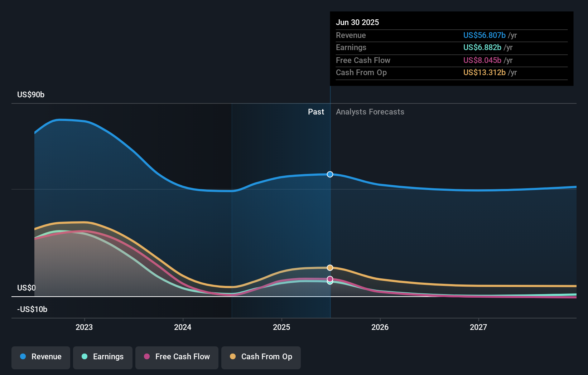Click the US$56.807b Revenue value link
The width and height of the screenshot is (588, 375).
485,35
